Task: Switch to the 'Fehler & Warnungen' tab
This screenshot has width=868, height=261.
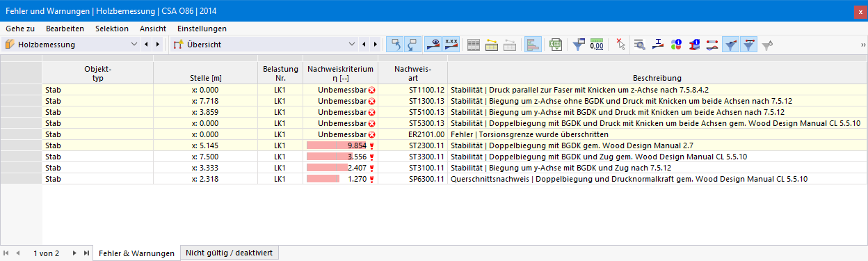Action: [x=136, y=253]
